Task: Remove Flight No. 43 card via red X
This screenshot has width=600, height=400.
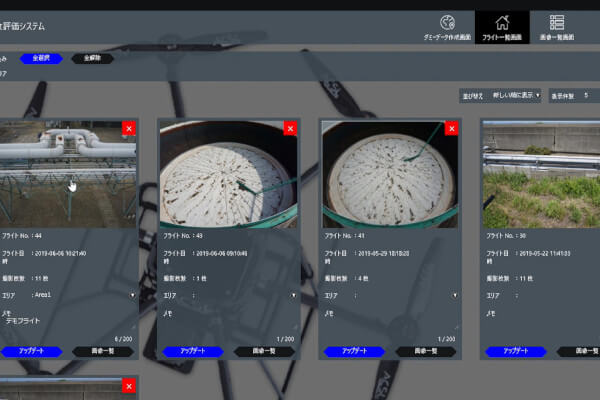Action: tap(290, 128)
